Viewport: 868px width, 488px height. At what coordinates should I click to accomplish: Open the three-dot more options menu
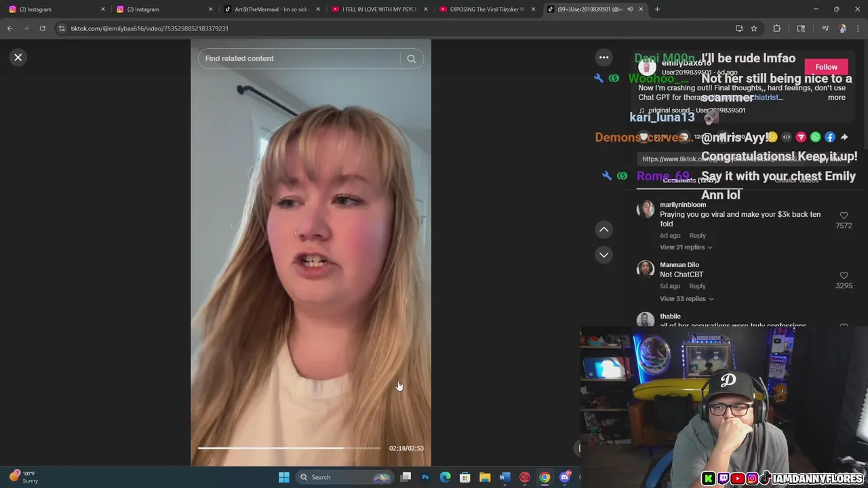pos(604,58)
